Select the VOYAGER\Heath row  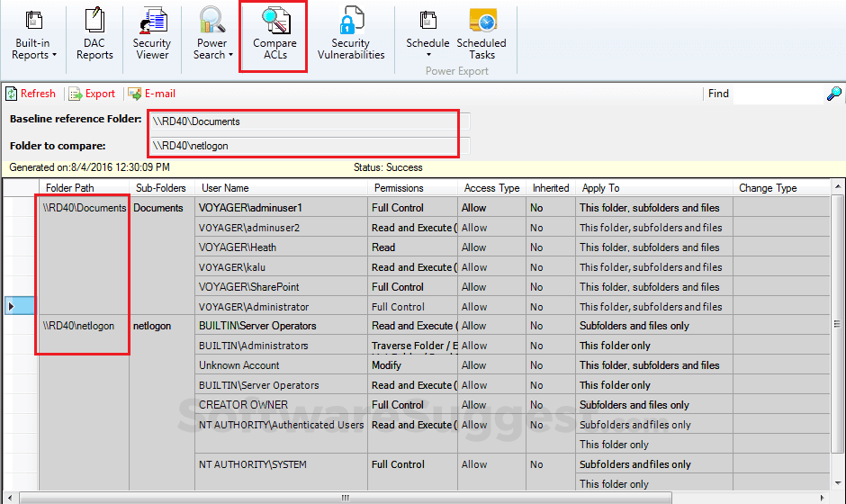point(281,247)
